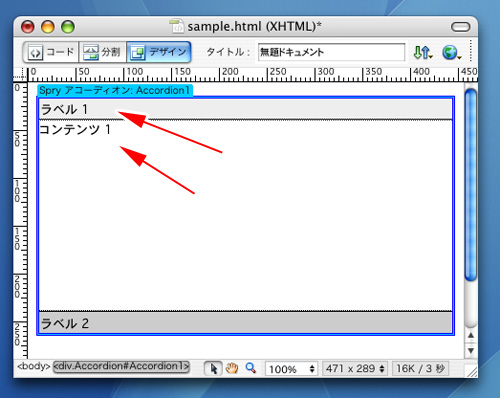Click the toolbar toggle pill button in title bar
Image resolution: width=500 pixels, height=398 pixels.
coord(461,27)
